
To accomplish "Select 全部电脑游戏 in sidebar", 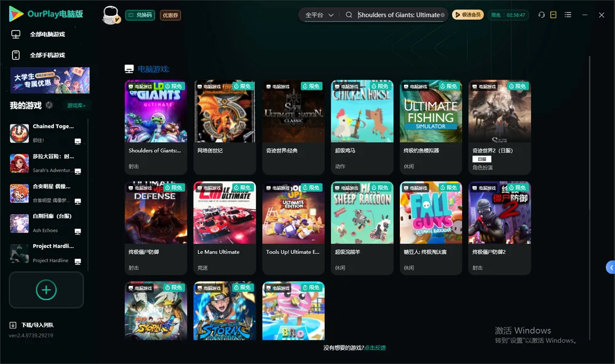I will (x=47, y=34).
